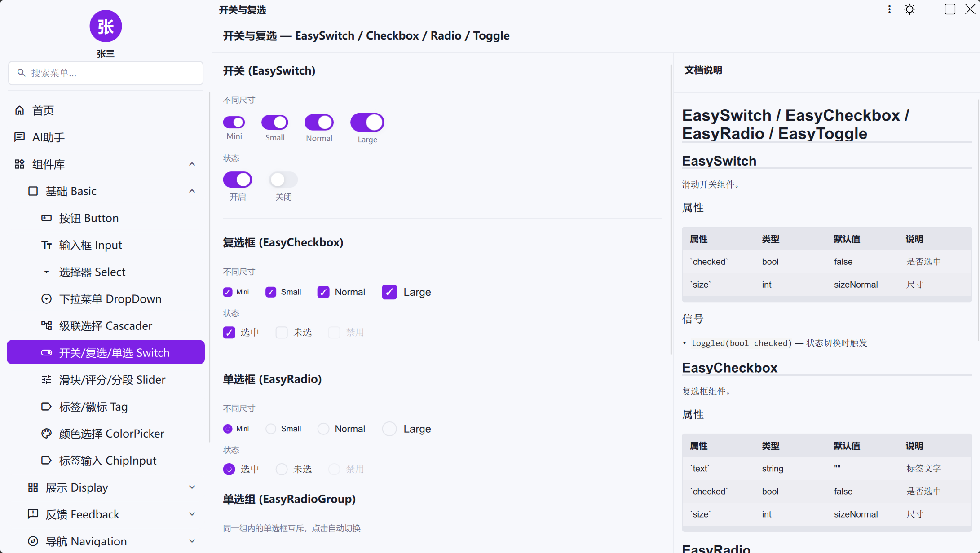Viewport: 980px width, 553px height.
Task: Collapse the 基础 Basic group chevron
Action: (192, 191)
